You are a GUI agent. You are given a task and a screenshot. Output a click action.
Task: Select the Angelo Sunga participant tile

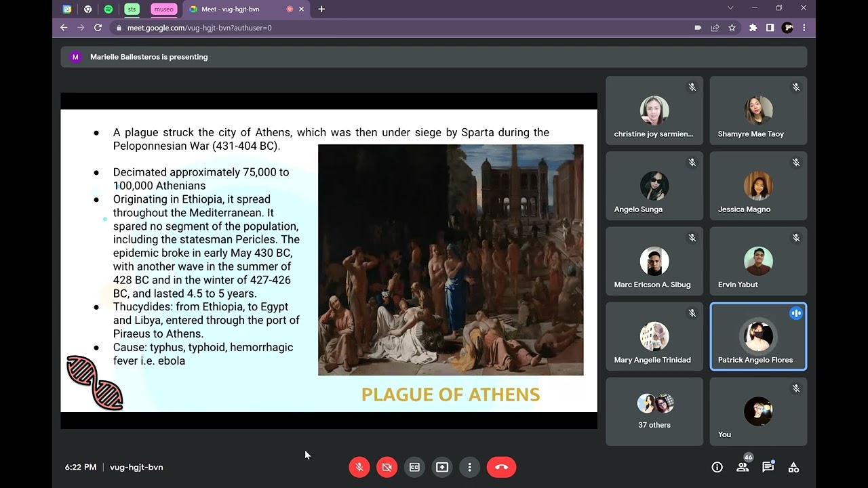[654, 186]
